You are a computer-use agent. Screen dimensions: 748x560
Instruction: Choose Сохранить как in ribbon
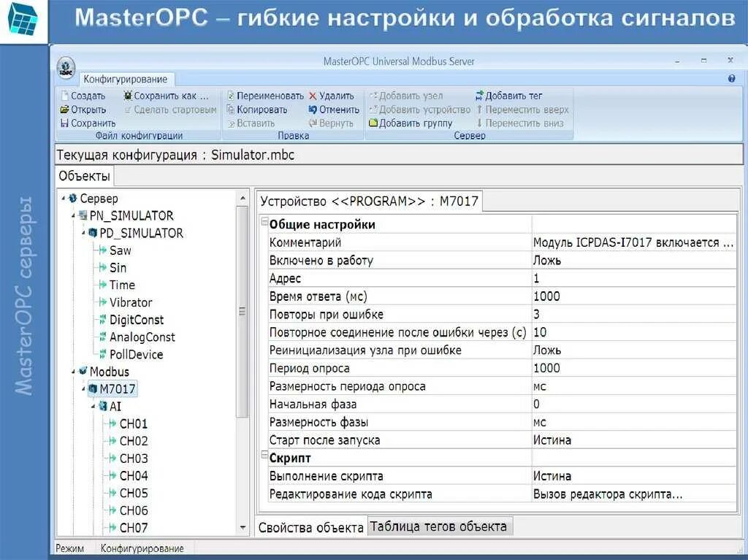click(x=166, y=96)
